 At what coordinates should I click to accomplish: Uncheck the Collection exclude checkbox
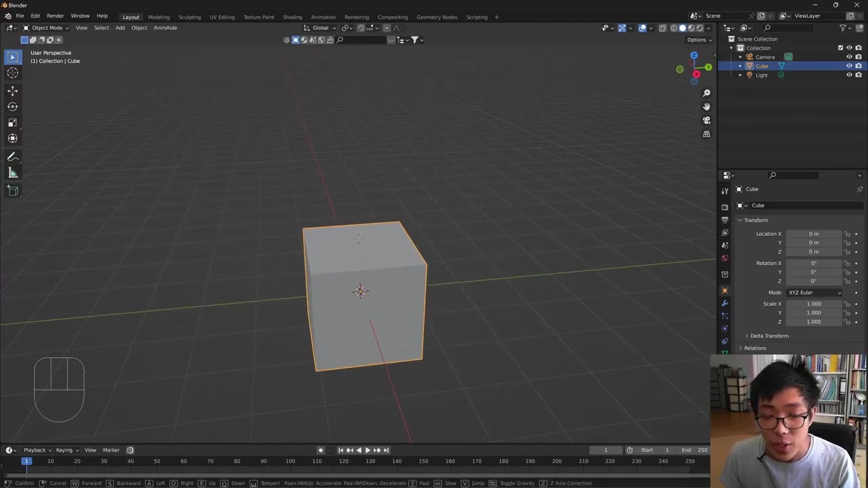[x=840, y=47]
